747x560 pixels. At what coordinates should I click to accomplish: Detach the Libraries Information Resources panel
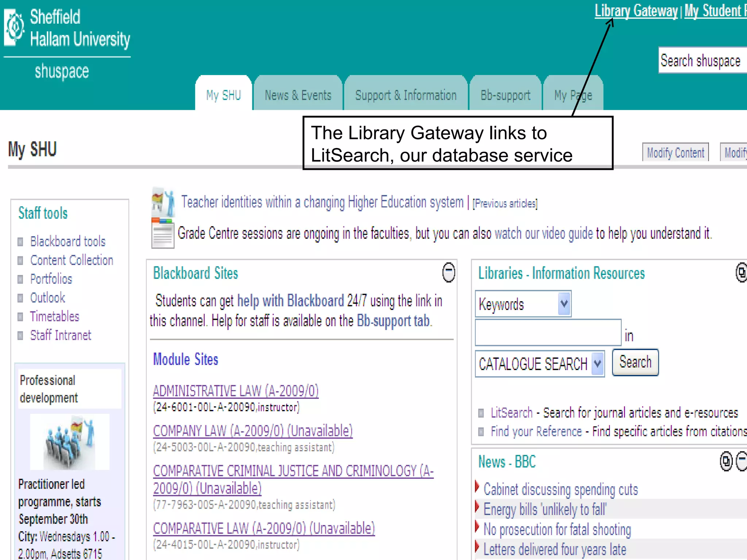(x=741, y=272)
